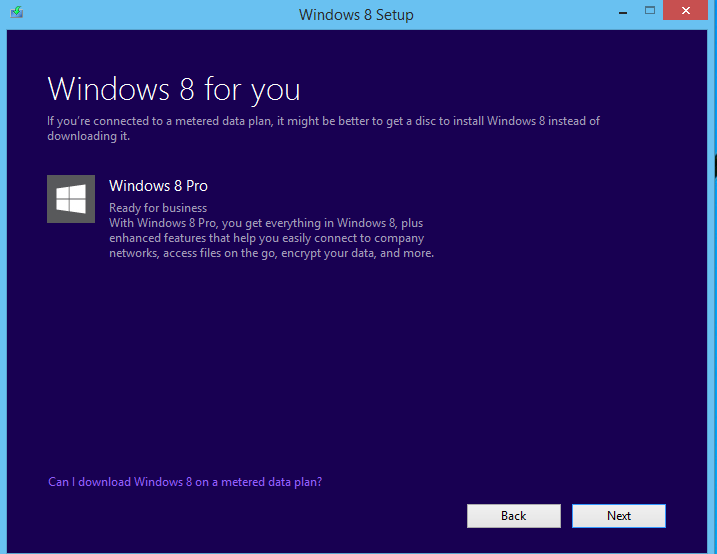Go back with the Back button
Viewport: 717px width, 554px height.
click(x=513, y=516)
